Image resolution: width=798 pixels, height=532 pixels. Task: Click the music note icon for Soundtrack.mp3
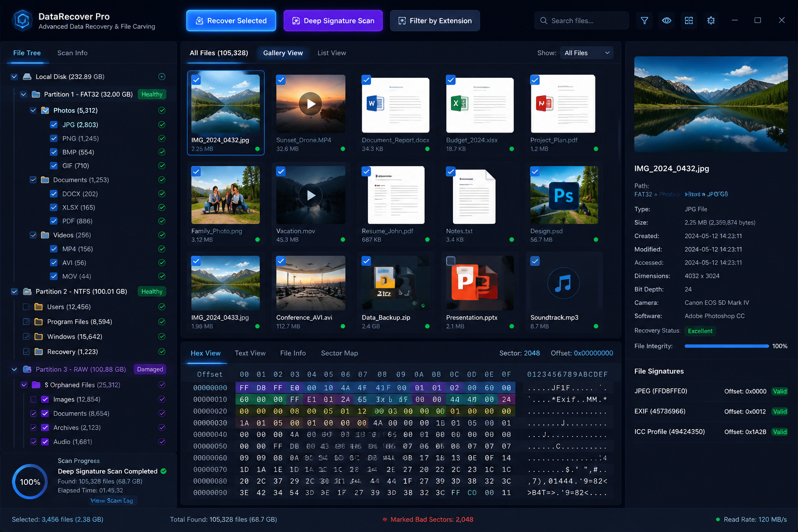pos(563,283)
